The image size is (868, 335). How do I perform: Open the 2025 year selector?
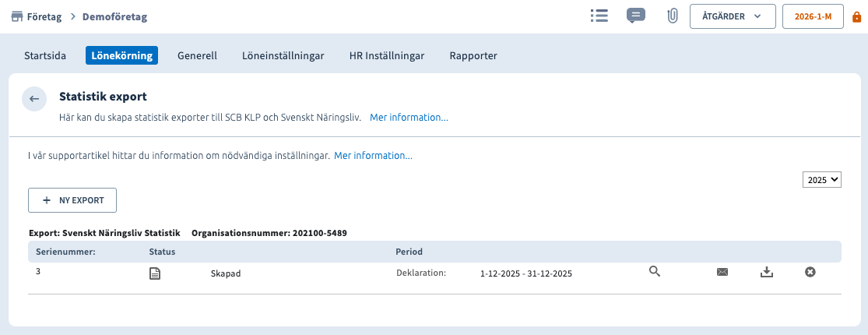822,180
